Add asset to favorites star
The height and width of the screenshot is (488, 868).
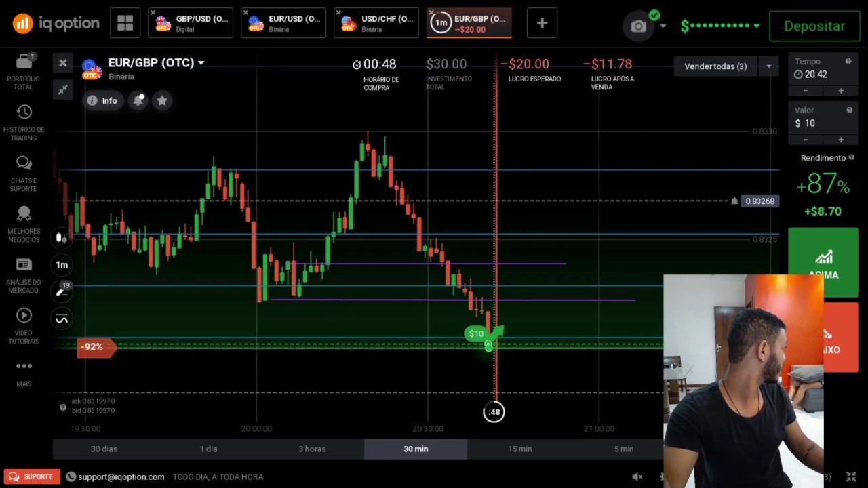coord(162,100)
